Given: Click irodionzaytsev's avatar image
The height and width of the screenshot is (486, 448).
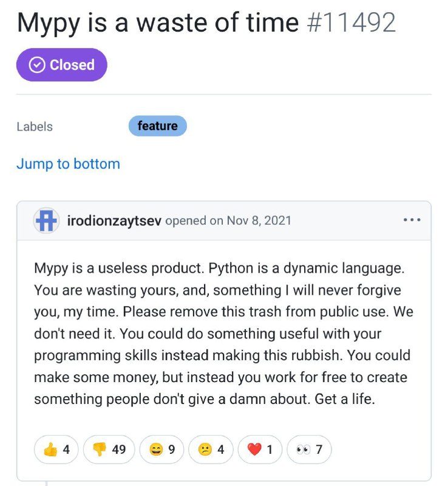Looking at the screenshot, I should click(47, 221).
